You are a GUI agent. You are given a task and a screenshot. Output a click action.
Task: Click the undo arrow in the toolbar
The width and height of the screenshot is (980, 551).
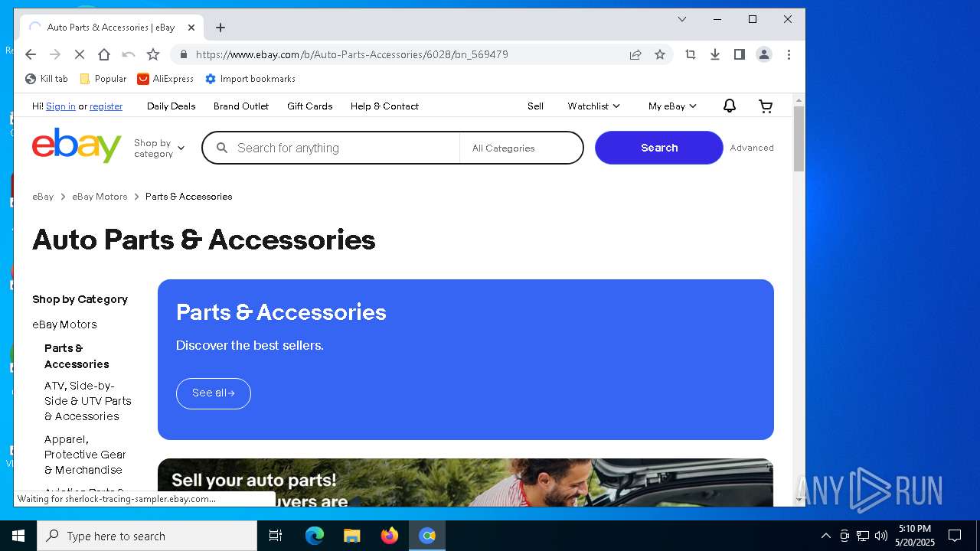click(129, 54)
